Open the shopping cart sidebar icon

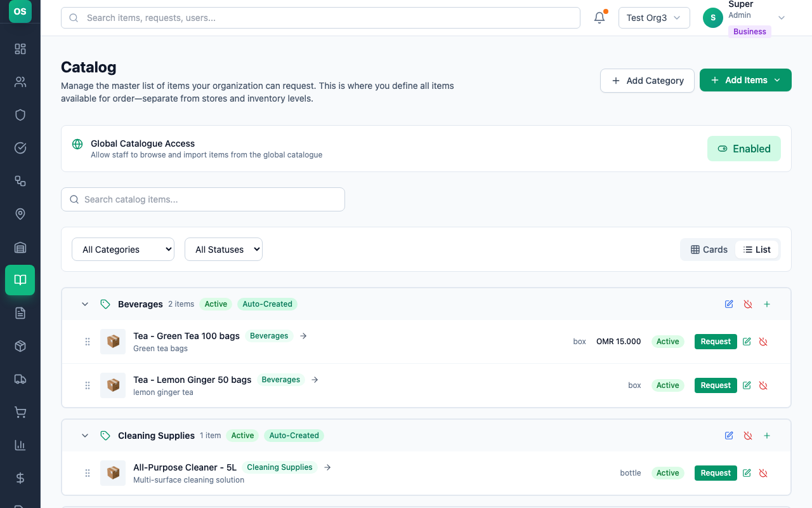tap(20, 412)
